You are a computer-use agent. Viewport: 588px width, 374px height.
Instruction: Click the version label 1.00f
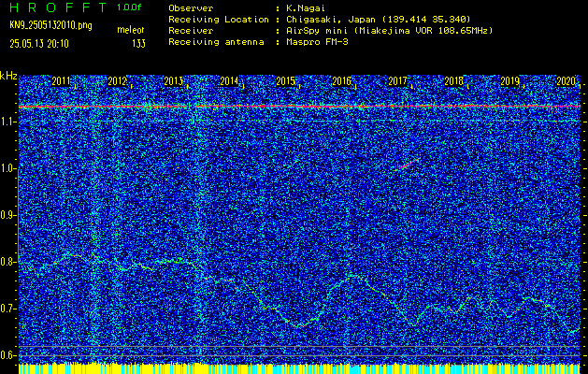[129, 7]
